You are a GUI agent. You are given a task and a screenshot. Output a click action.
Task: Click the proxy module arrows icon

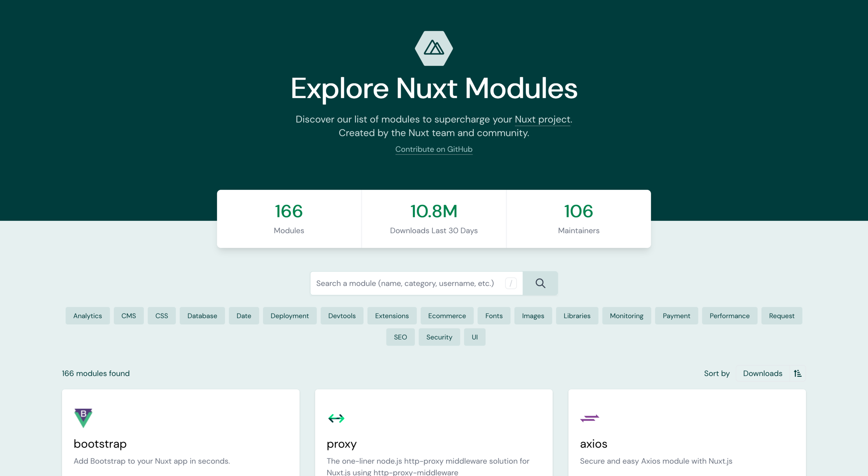pos(336,418)
